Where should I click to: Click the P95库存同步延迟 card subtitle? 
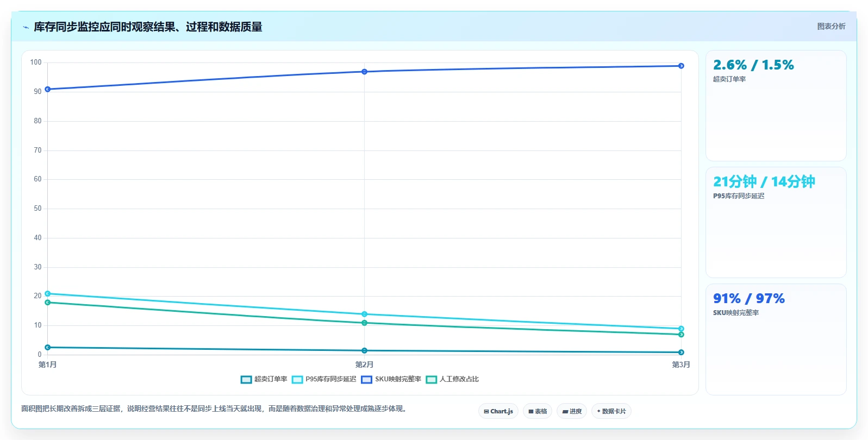739,196
